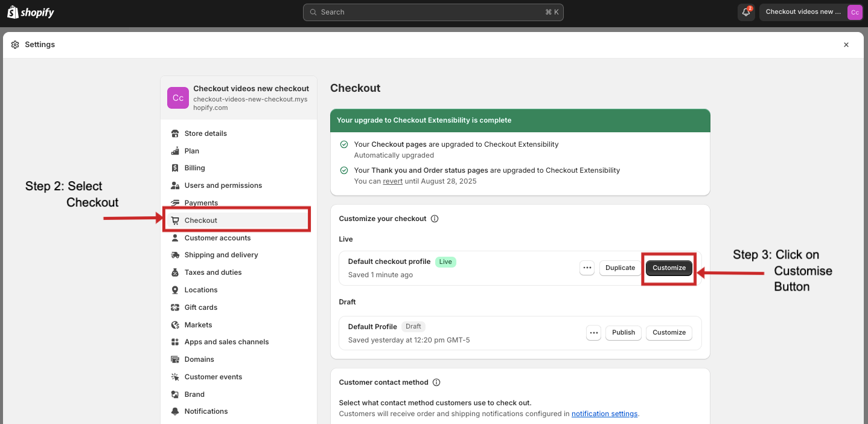Publish the Default Profile draft
This screenshot has height=424, width=868.
[x=623, y=333]
